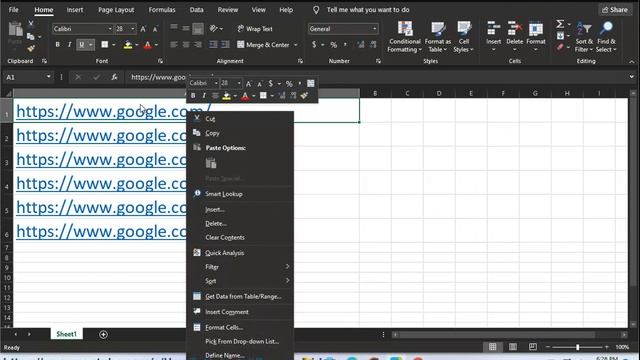640x360 pixels.
Task: Open Merge & Center dropdown arrow
Action: coord(296,45)
